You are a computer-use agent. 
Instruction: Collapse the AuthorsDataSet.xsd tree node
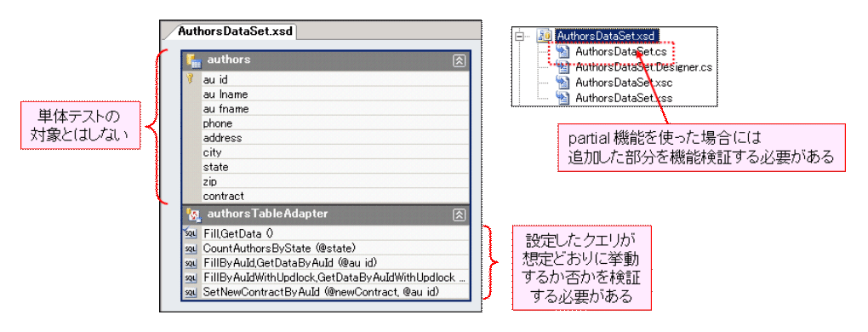click(x=519, y=37)
